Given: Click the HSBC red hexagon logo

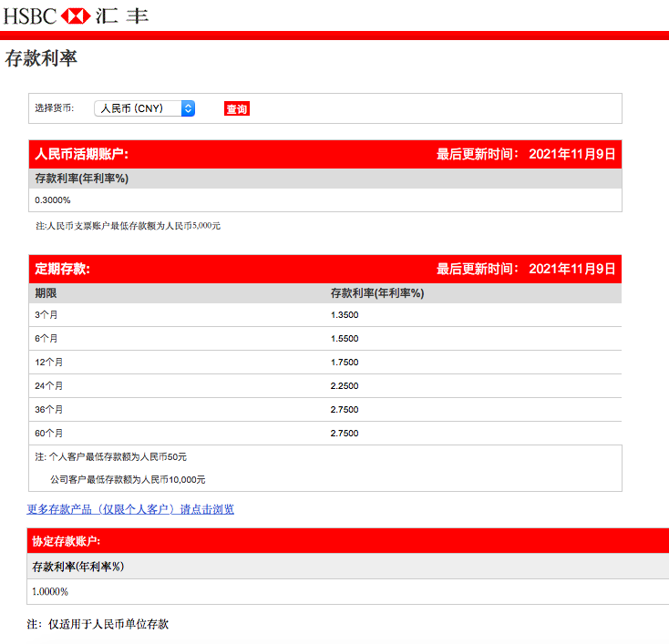Looking at the screenshot, I should pos(76,15).
